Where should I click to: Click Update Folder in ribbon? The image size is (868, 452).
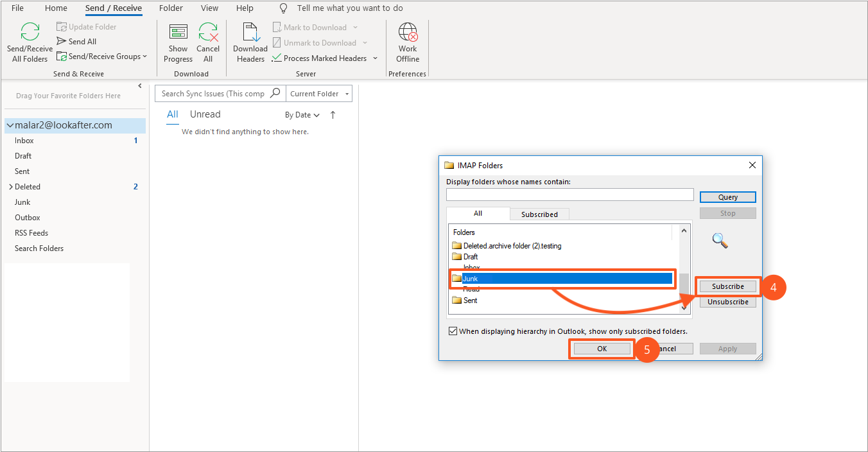pyautogui.click(x=86, y=27)
